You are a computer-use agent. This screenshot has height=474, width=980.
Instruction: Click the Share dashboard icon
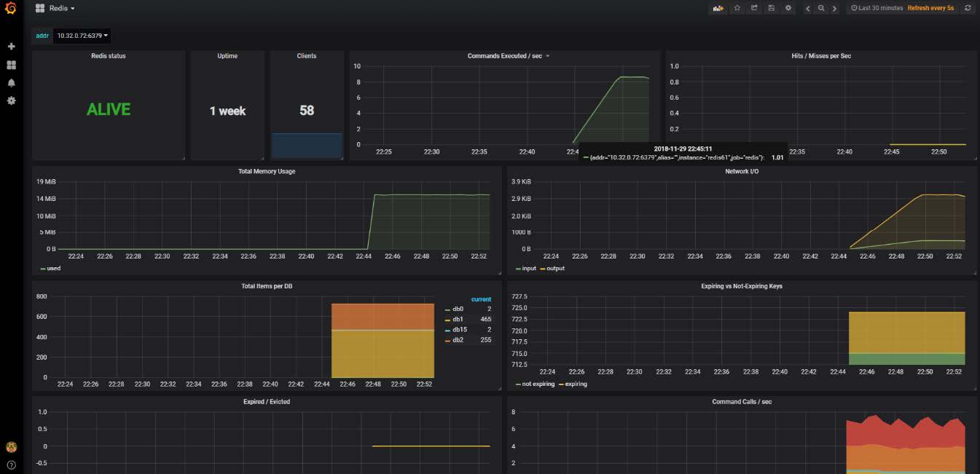pos(754,8)
